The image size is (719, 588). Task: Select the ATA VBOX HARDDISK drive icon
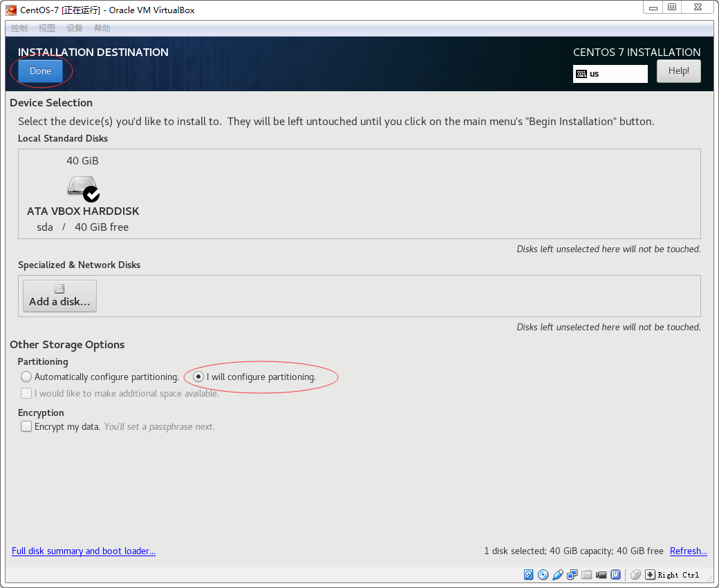click(x=83, y=189)
